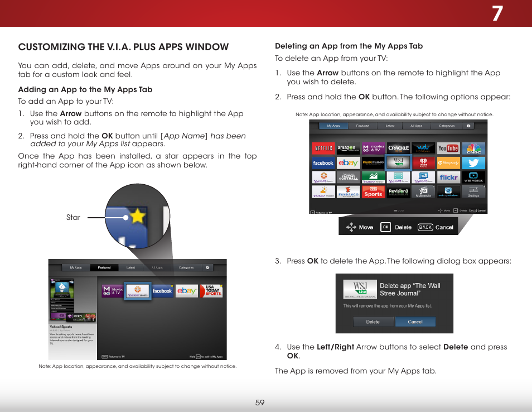Select the Multimedia app tile
Viewport: 532px width, 412px height.
point(423,191)
